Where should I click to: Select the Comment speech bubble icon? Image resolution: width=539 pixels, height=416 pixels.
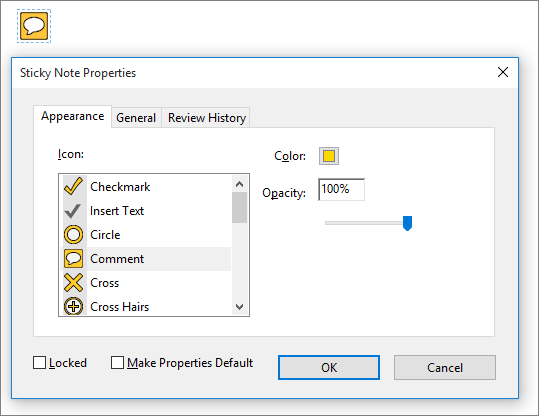click(74, 259)
